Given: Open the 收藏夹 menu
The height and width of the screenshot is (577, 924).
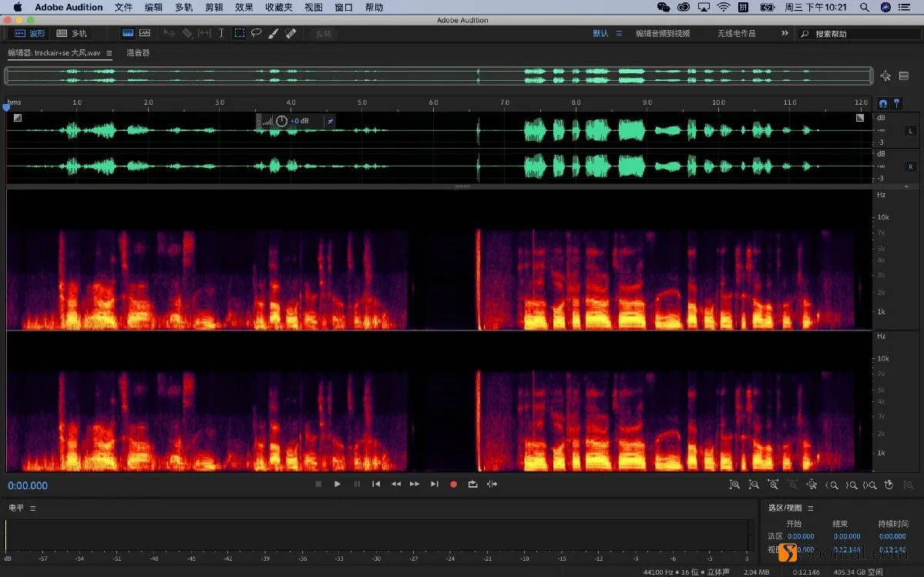Looking at the screenshot, I should pos(279,7).
